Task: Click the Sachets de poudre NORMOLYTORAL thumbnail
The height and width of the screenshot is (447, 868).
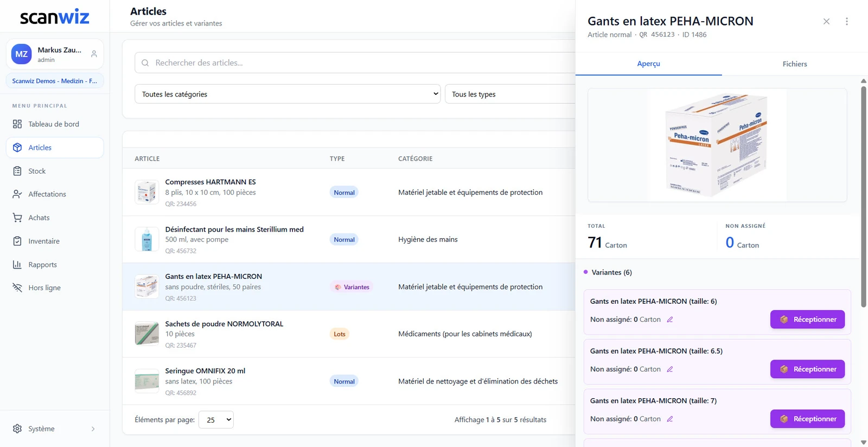Action: 147,334
